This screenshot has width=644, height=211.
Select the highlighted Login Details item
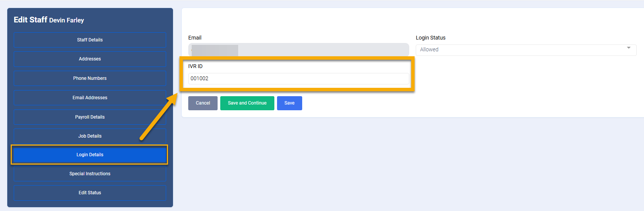pos(90,155)
